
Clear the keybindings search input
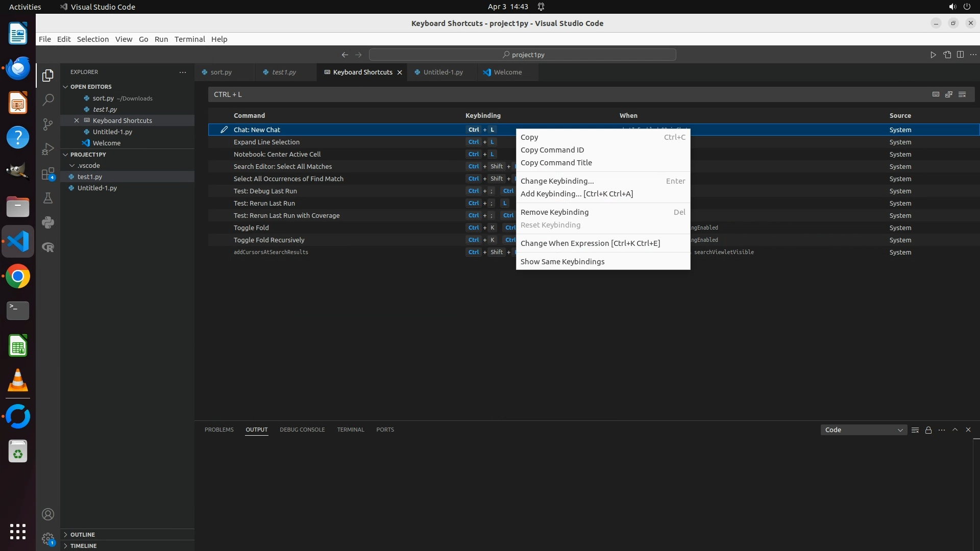962,94
